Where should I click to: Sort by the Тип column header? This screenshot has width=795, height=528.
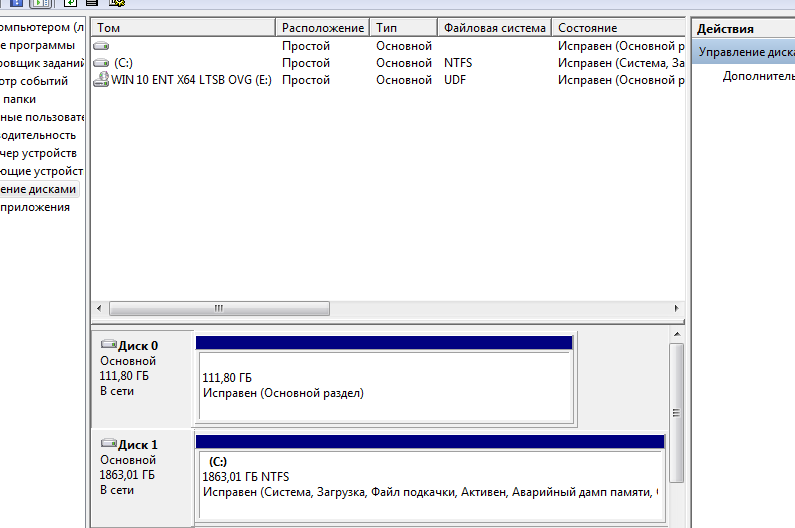[x=404, y=28]
